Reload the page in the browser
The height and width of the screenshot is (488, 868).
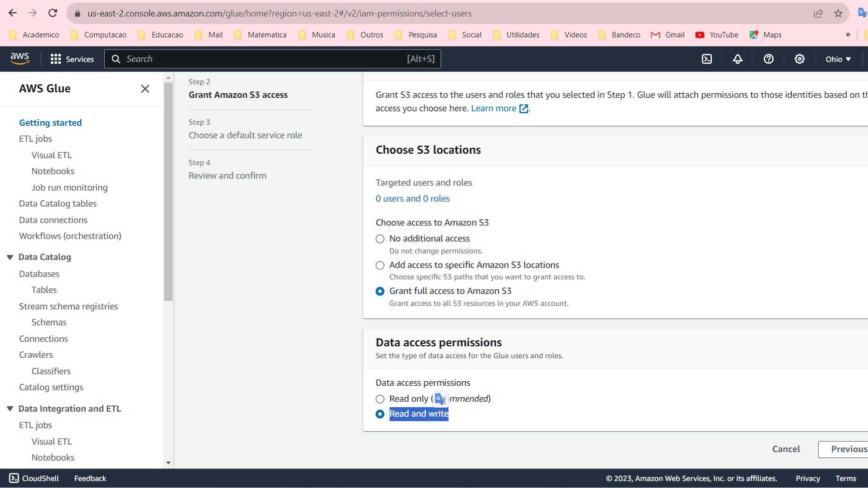[x=52, y=13]
